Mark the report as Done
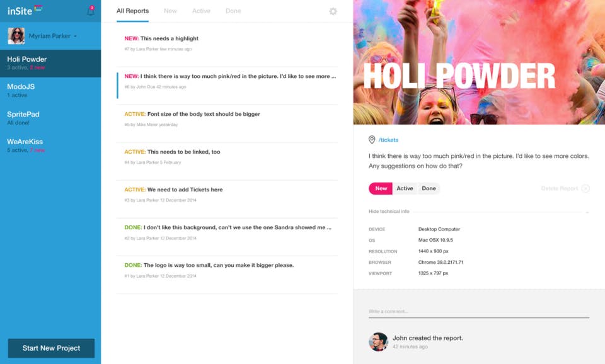Viewport: 605px width, 364px height. 429,188
